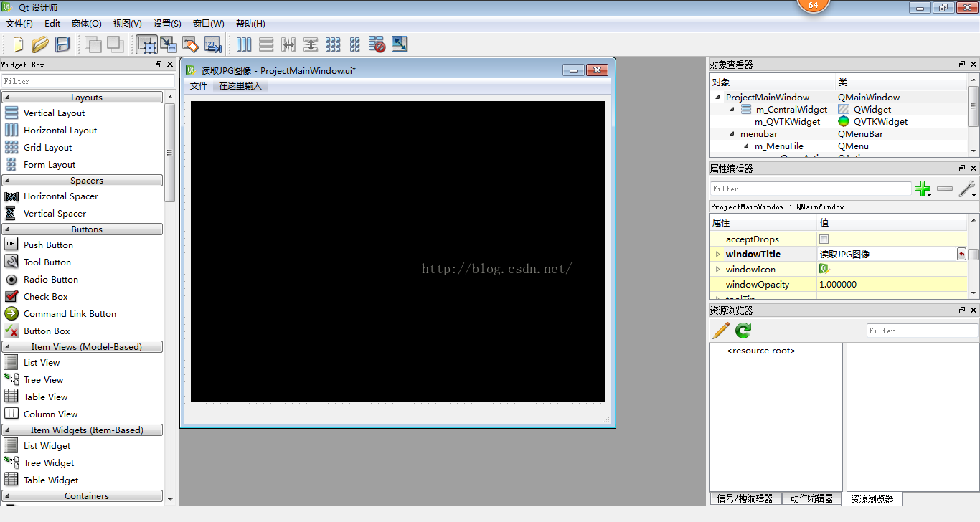980x522 pixels.
Task: Add dynamic property with green plus
Action: [923, 189]
